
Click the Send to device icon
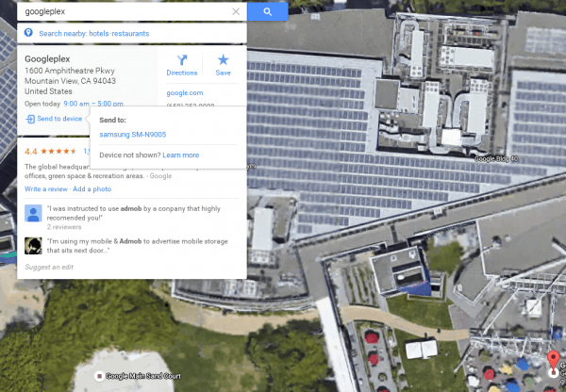[30, 119]
